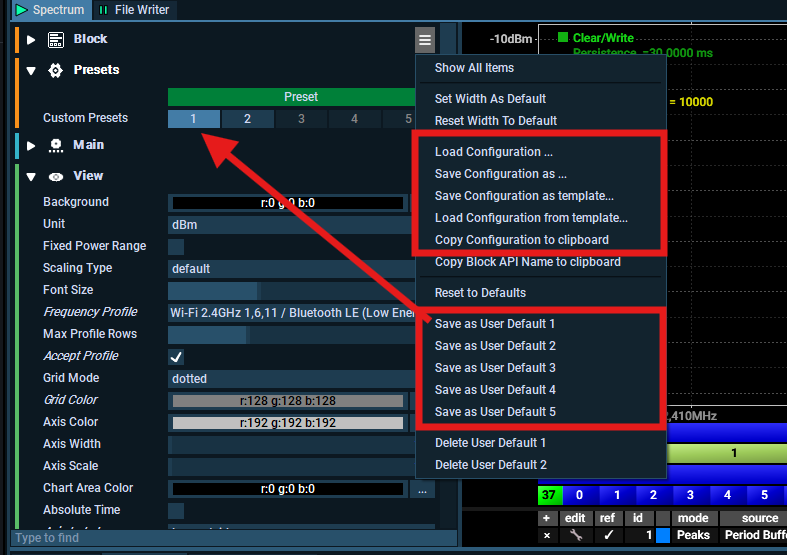Open the hamburger menu icon beside Block
787x555 pixels.
point(425,40)
